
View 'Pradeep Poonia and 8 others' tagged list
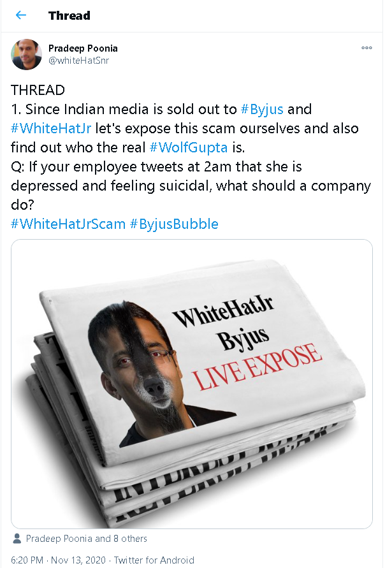pyautogui.click(x=86, y=539)
